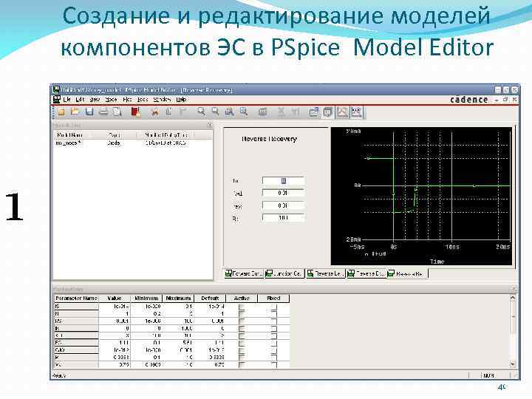Close the Models List panel
Image resolution: width=532 pixels, height=399 pixels.
coord(209,125)
